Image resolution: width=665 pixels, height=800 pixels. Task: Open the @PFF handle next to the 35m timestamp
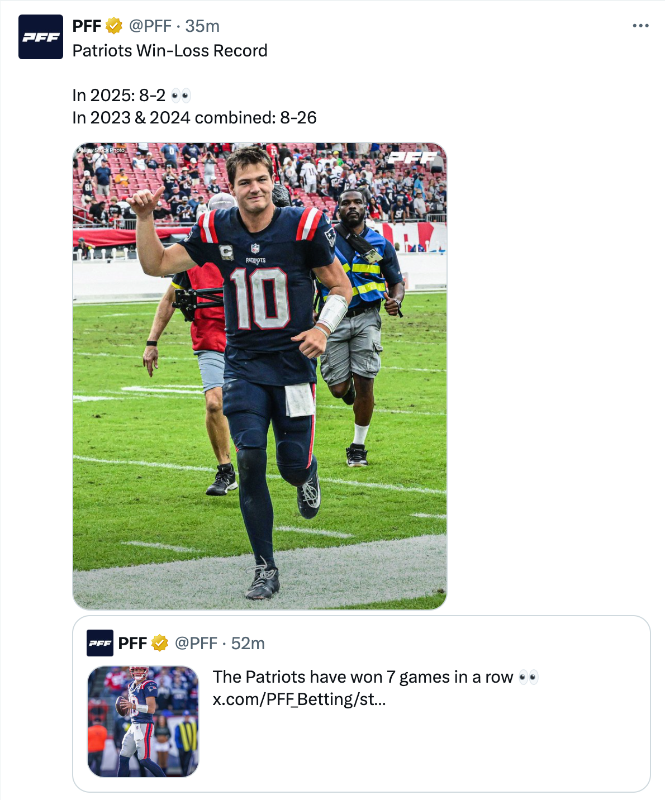(150, 26)
